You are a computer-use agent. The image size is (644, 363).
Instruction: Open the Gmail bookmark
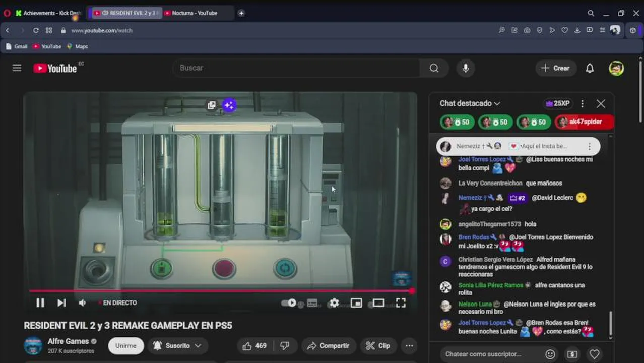[16, 46]
